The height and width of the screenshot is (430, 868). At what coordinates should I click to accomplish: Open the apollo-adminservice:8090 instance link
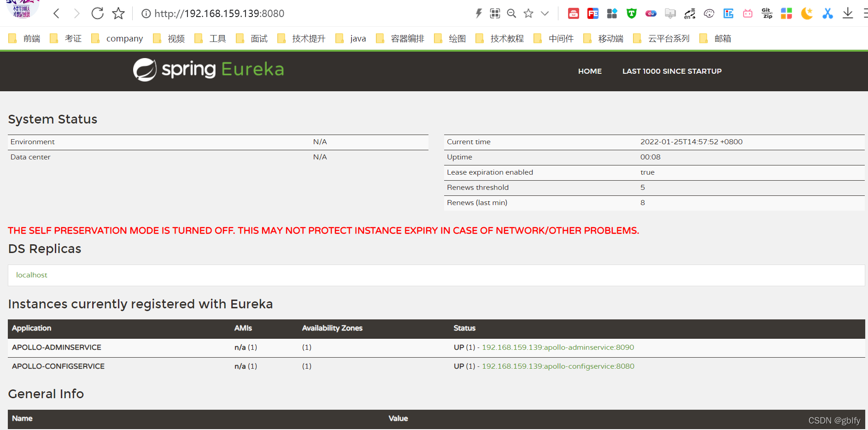point(558,347)
